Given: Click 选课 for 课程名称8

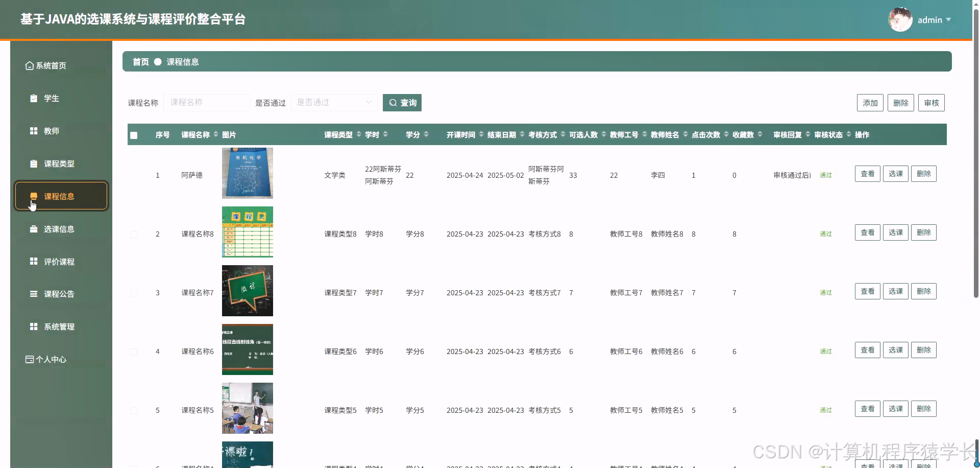Looking at the screenshot, I should (896, 232).
